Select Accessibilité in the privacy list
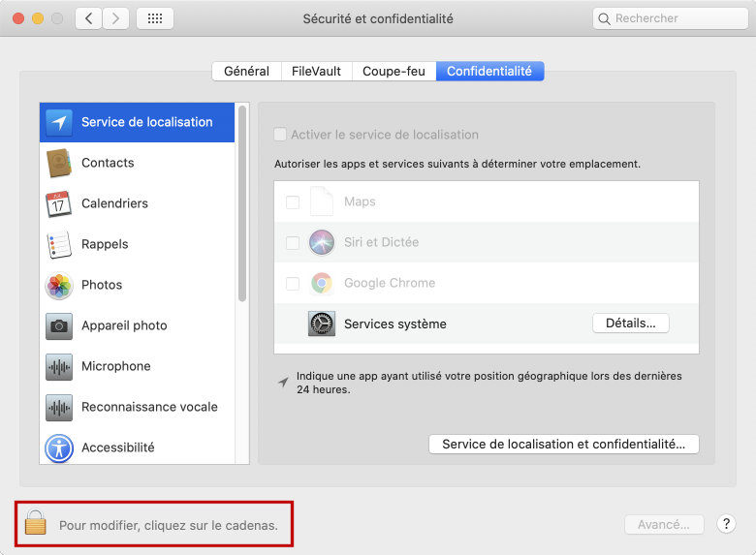 [x=137, y=447]
